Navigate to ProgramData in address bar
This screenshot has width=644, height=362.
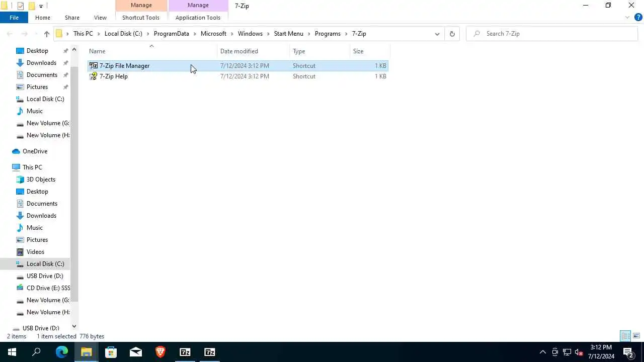click(172, 34)
